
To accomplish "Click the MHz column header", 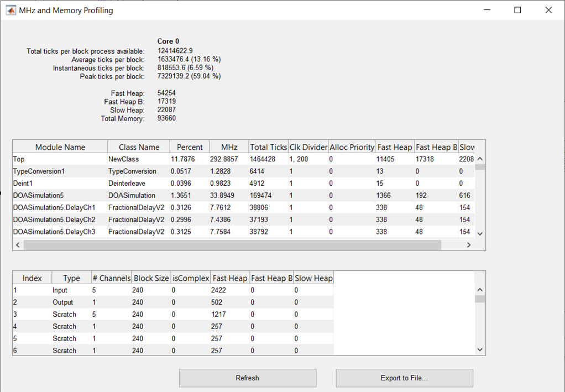I will 229,147.
